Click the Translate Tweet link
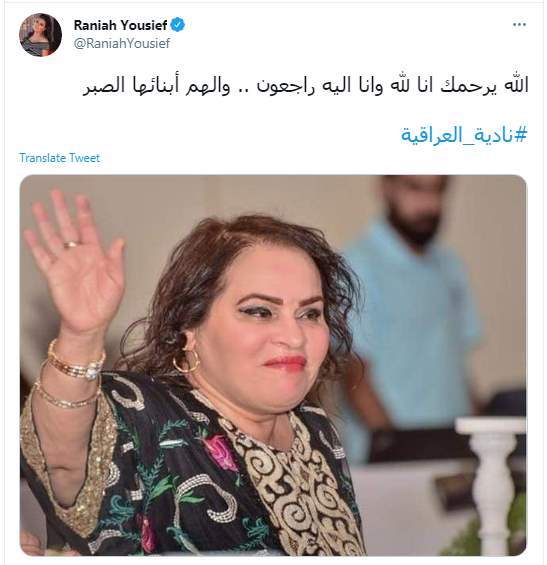The image size is (547, 565). click(59, 158)
